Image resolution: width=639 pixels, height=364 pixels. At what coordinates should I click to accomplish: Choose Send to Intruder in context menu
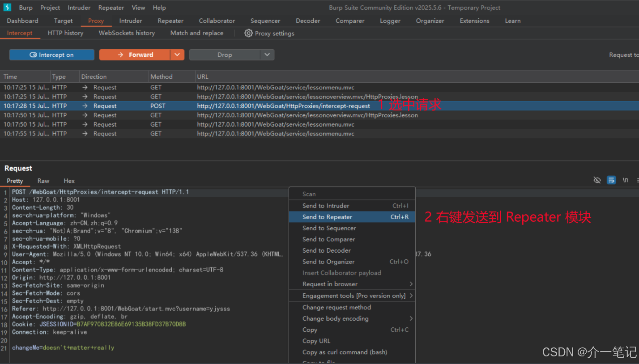tap(352, 206)
